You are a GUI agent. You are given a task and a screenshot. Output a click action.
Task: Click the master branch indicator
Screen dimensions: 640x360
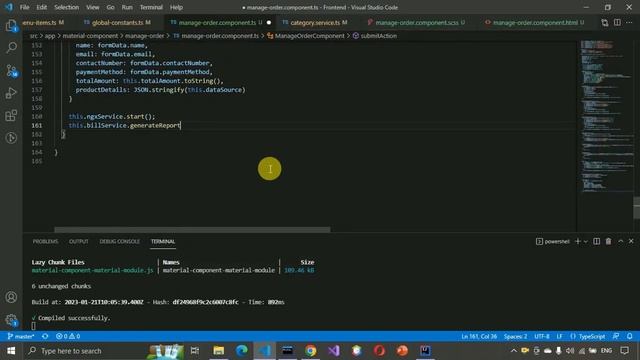[21, 336]
